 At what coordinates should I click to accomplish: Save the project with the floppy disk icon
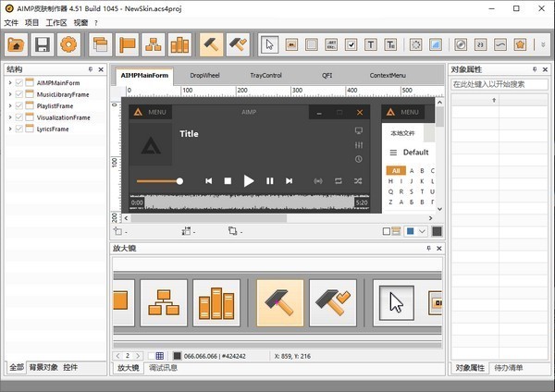pos(43,44)
